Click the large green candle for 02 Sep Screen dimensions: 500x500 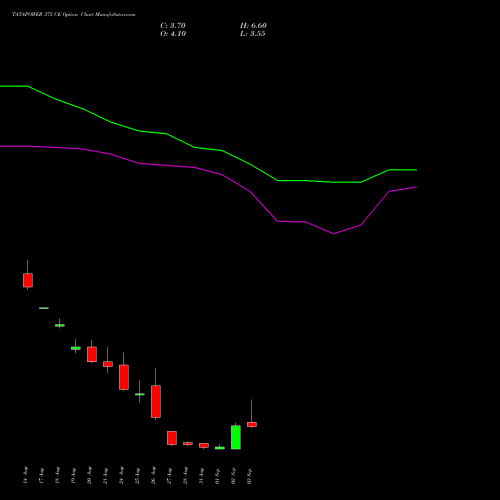[x=236, y=437]
